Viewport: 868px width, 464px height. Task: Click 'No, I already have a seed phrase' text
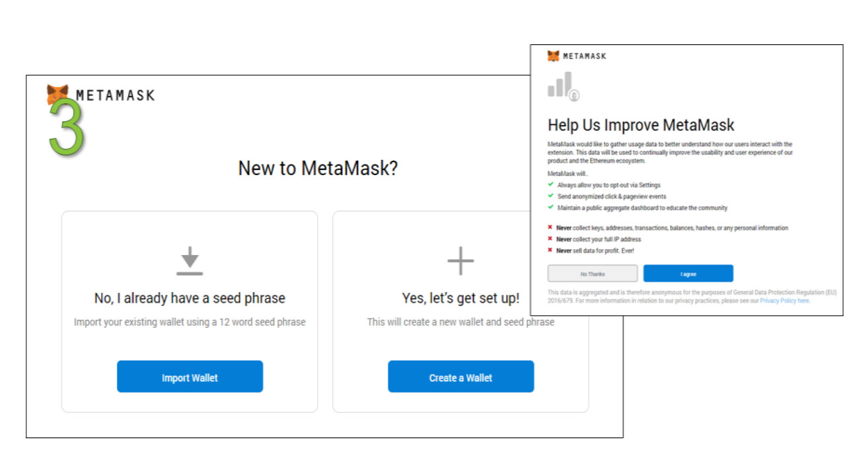[x=190, y=298]
